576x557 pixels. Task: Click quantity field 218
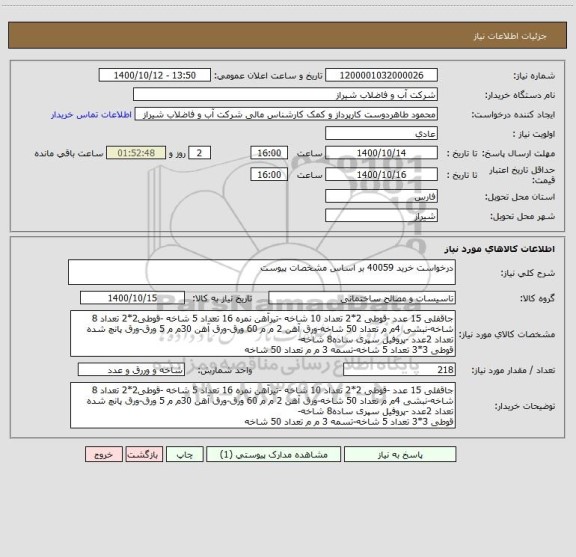pyautogui.click(x=399, y=370)
